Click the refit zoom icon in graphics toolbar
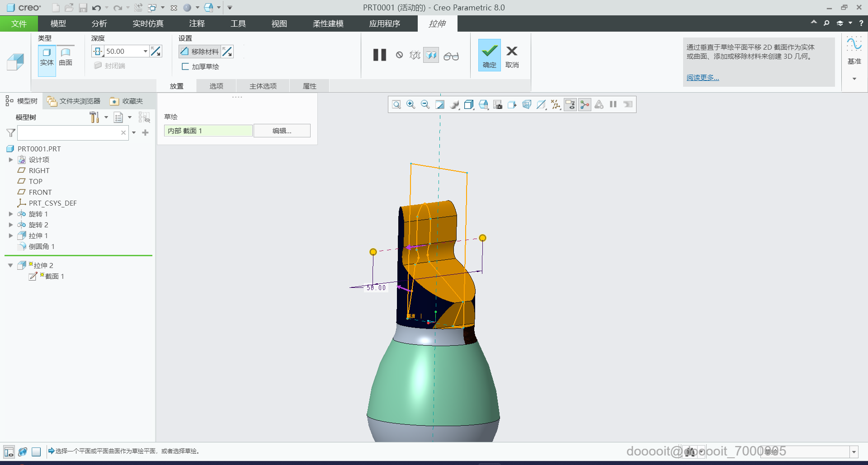The image size is (868, 465). 396,105
